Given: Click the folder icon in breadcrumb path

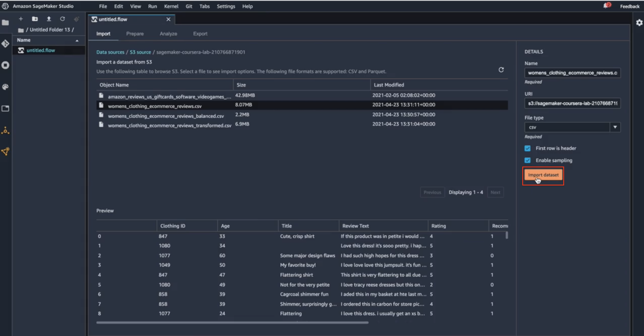Looking at the screenshot, I should click(21, 30).
